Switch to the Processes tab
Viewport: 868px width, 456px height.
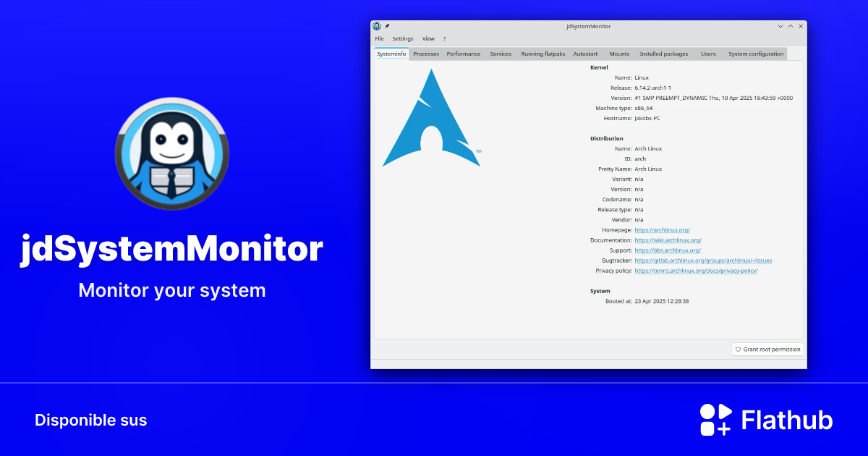point(426,53)
